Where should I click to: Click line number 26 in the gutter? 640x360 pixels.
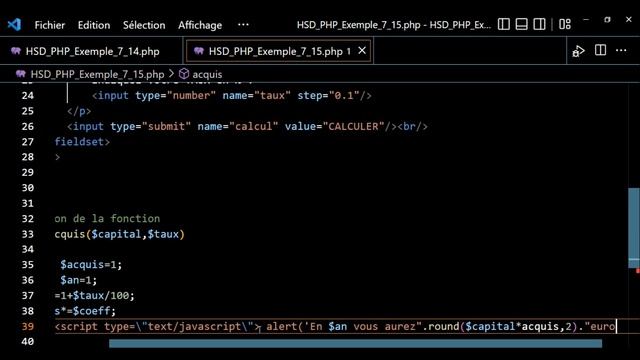[x=28, y=127]
